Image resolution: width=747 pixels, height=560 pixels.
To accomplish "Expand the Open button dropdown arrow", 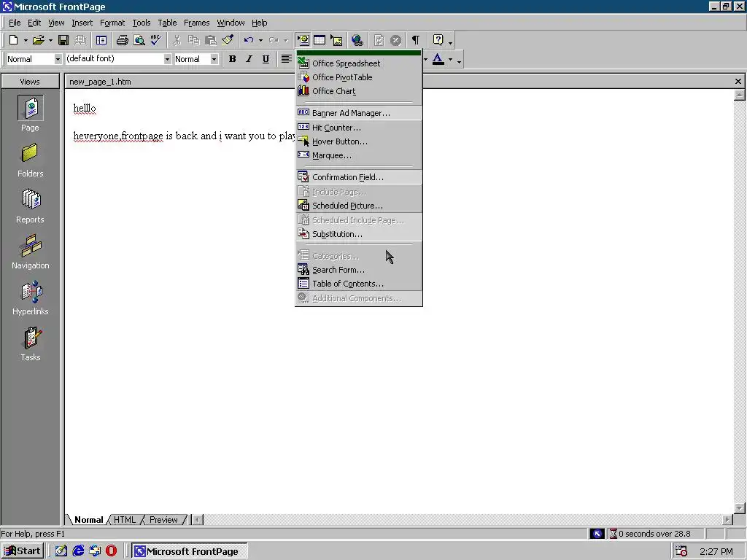I will (x=50, y=41).
